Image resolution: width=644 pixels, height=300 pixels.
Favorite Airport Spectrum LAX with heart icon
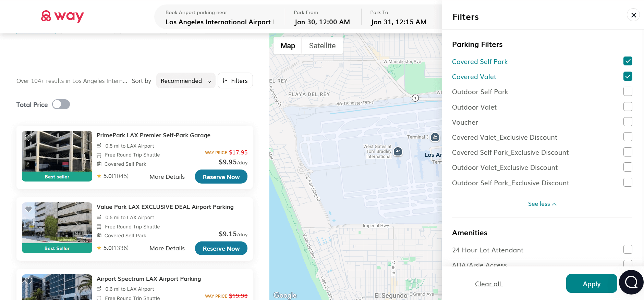[x=29, y=281]
